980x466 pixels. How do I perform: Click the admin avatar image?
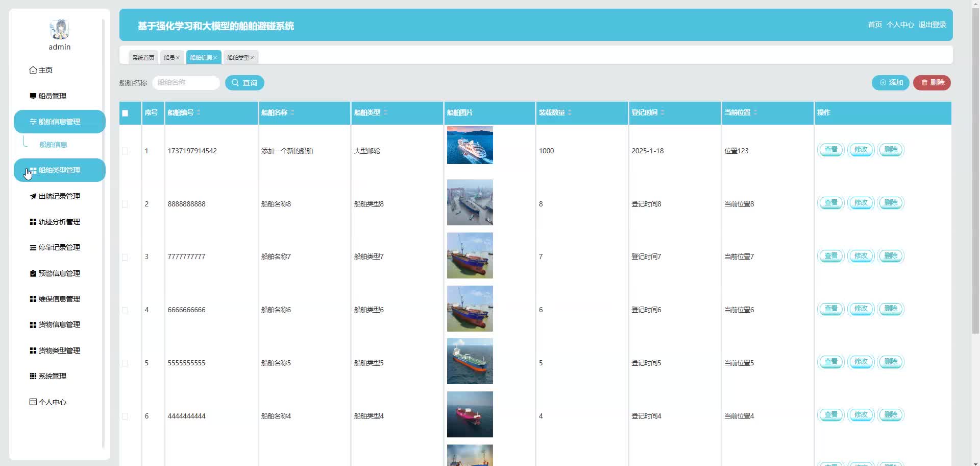coord(60,30)
